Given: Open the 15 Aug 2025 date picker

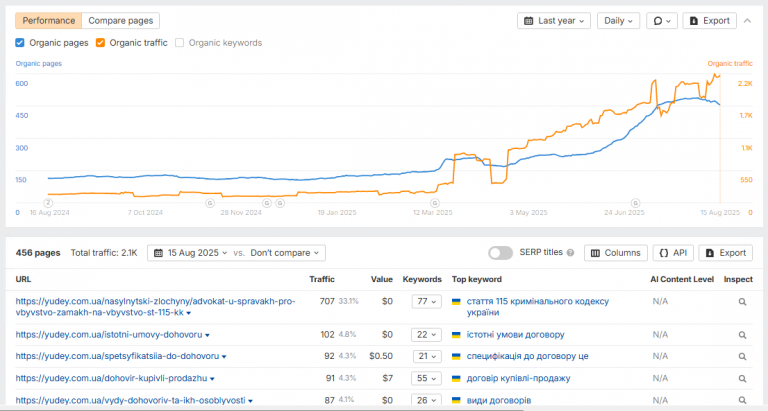Looking at the screenshot, I should point(191,253).
